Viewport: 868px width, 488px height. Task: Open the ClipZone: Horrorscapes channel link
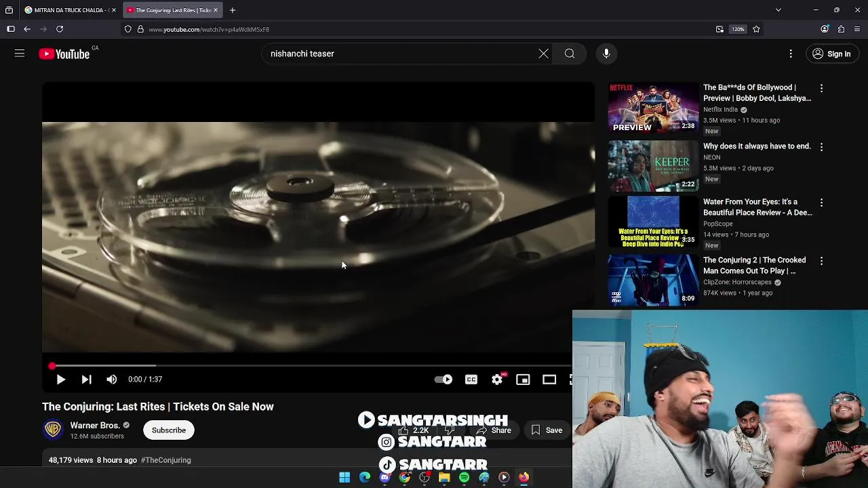tap(737, 282)
